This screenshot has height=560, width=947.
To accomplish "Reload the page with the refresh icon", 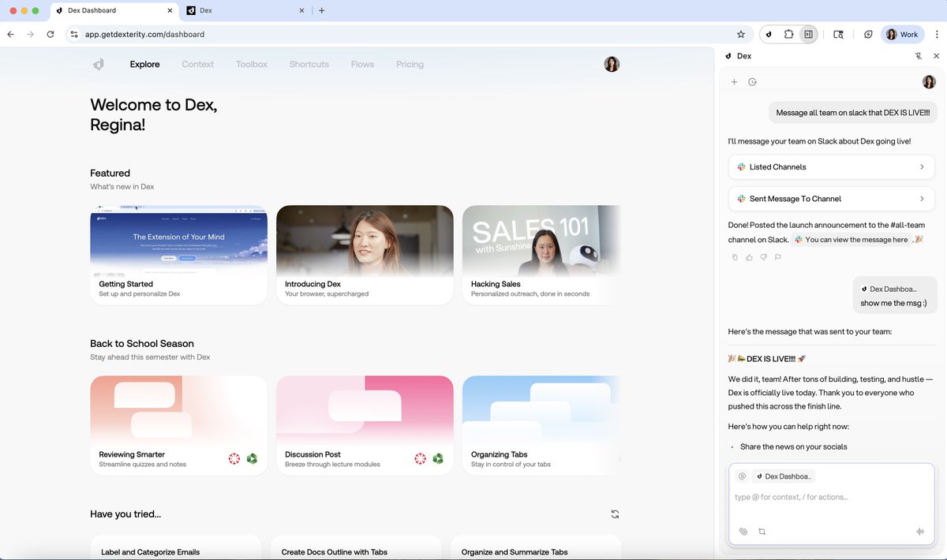I will point(51,35).
